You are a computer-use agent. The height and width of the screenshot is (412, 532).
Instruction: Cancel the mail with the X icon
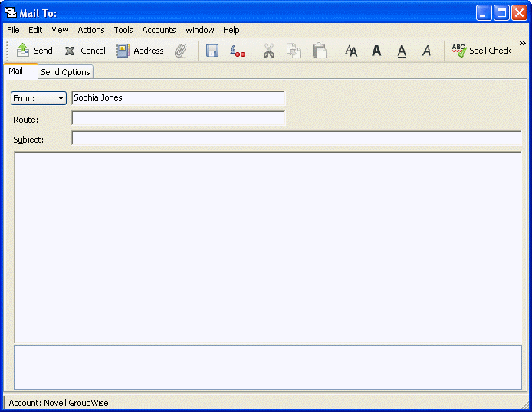pyautogui.click(x=85, y=51)
